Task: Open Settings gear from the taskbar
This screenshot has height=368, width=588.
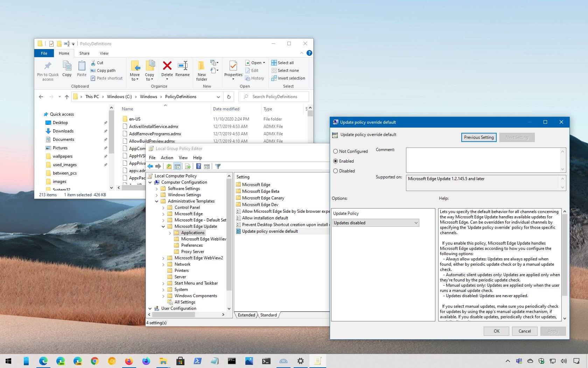Action: tap(300, 361)
